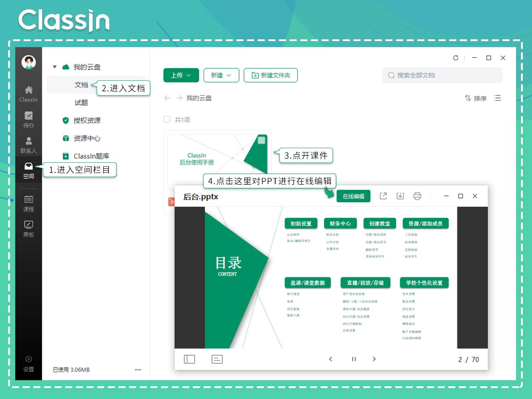Click 新建文件夹 new folder button
The height and width of the screenshot is (399, 532).
coord(271,75)
